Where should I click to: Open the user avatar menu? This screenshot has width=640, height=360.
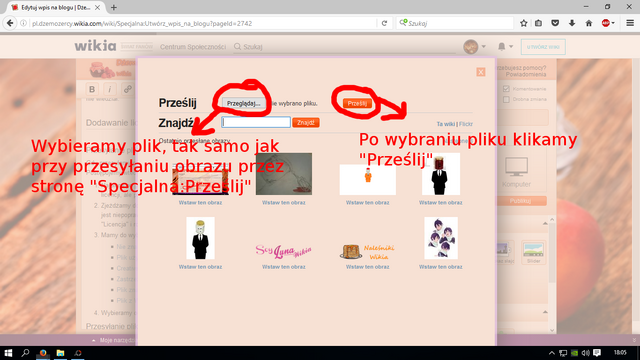point(471,47)
